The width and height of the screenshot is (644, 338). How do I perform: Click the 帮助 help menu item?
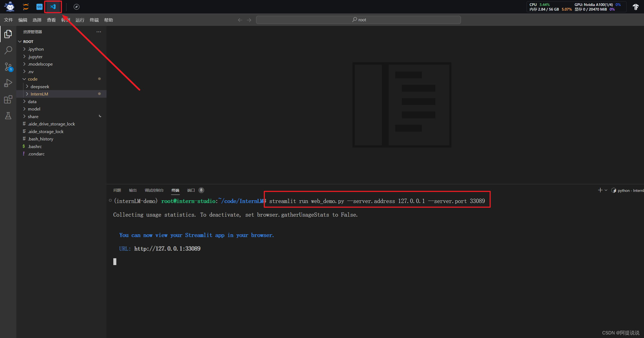[x=109, y=20]
